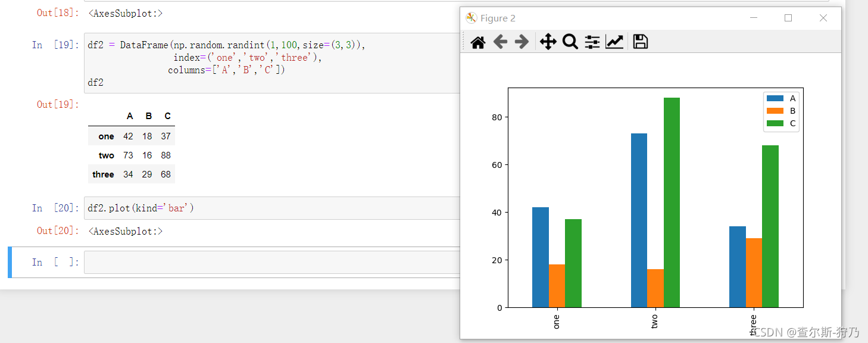Click the value 88 in the df2 table
Viewport: 868px width, 343px height.
point(166,155)
